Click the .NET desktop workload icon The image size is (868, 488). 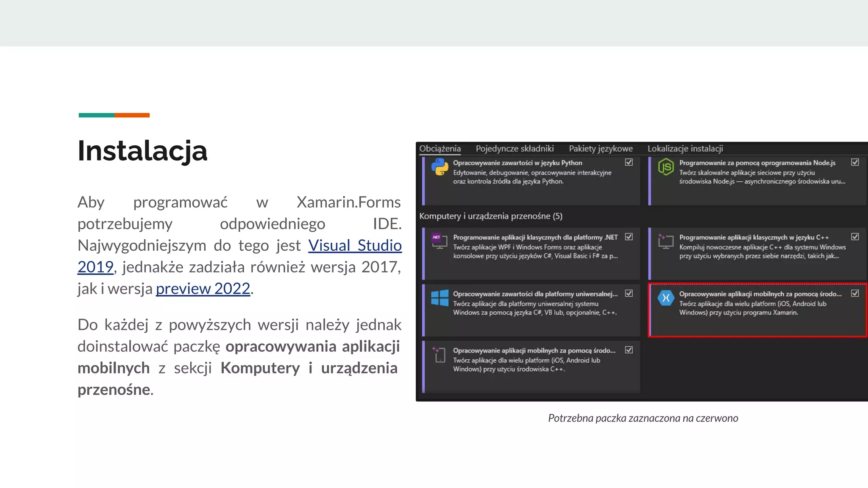point(440,241)
